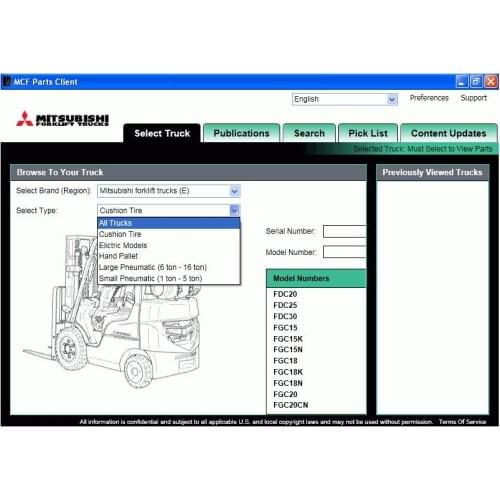This screenshot has height=500, width=500.
Task: Click the Previously Viewed Trucks header
Action: 432,172
